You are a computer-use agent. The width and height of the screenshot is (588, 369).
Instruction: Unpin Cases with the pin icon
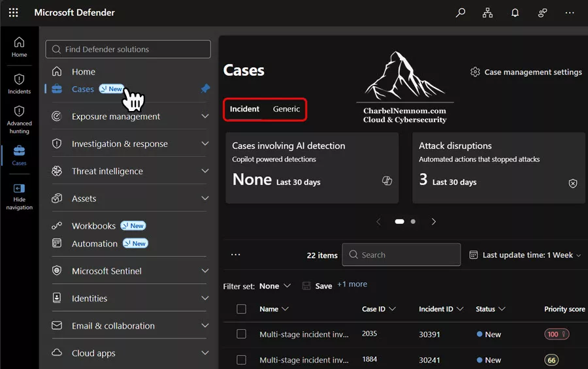point(205,89)
